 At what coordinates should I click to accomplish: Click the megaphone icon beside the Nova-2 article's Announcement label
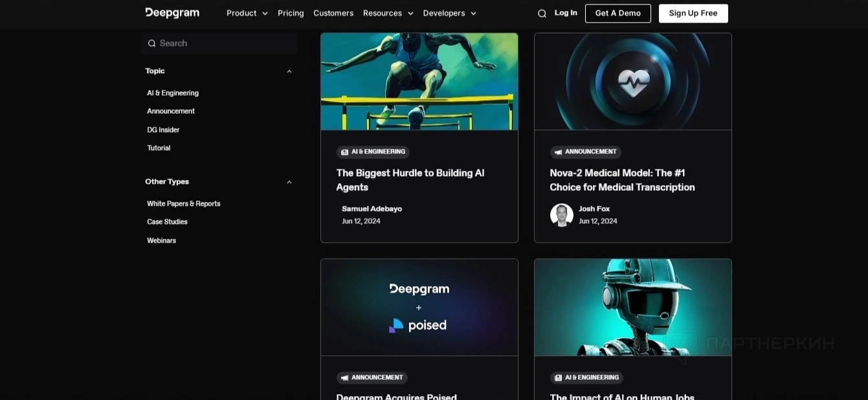pos(558,152)
